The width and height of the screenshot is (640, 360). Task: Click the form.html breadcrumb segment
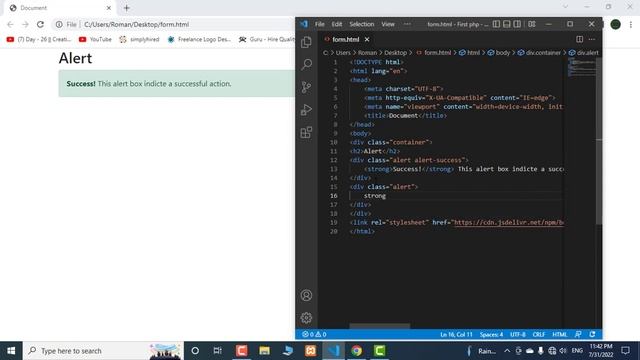coord(438,53)
